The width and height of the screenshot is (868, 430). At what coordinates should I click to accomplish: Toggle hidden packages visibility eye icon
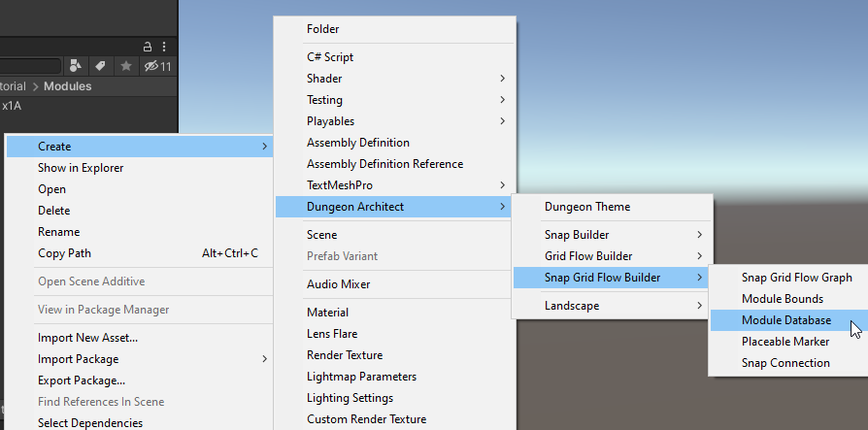click(x=157, y=66)
